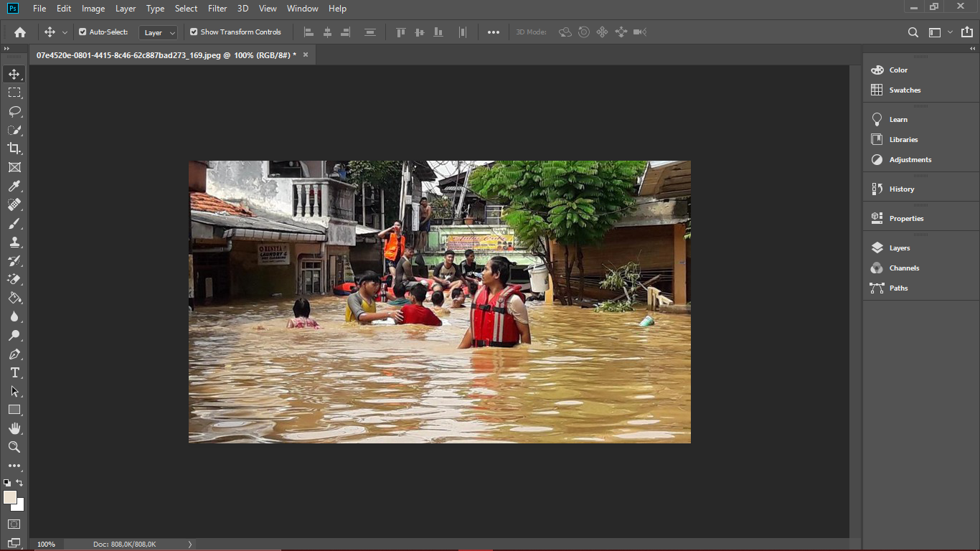Select the Eyedropper tool
This screenshot has height=551, width=980.
14,186
